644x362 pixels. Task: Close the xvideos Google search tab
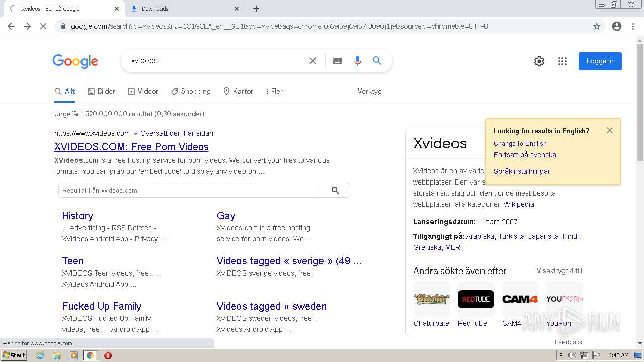[x=117, y=9]
